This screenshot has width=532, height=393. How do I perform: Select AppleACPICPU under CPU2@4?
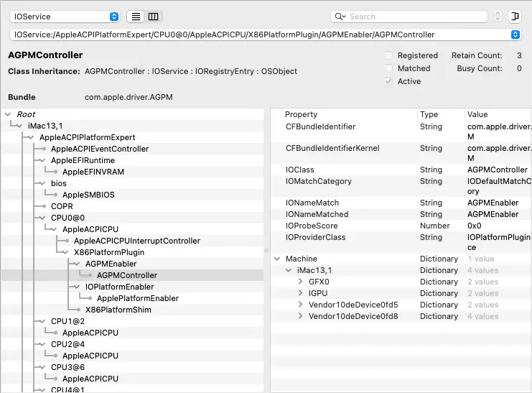(x=90, y=356)
